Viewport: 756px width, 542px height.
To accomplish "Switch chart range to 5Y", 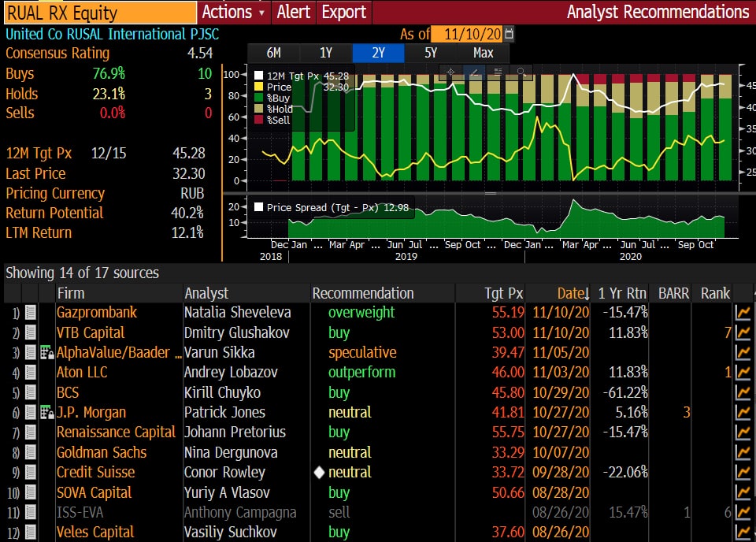I will tap(431, 53).
